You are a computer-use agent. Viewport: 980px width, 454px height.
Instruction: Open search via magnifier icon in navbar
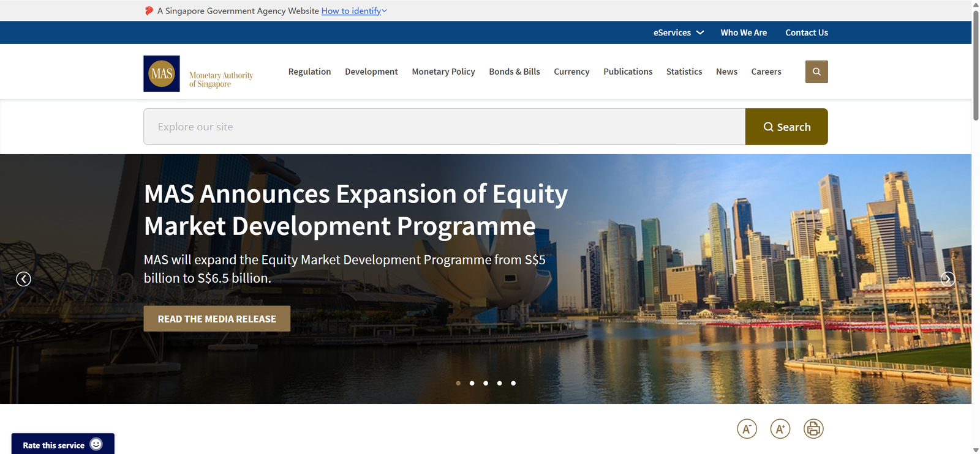pyautogui.click(x=816, y=72)
